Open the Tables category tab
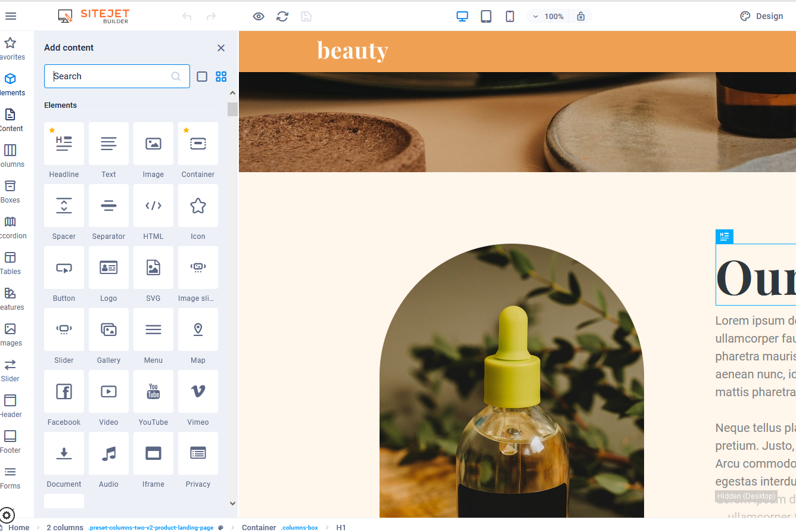796x532 pixels. [x=10, y=263]
